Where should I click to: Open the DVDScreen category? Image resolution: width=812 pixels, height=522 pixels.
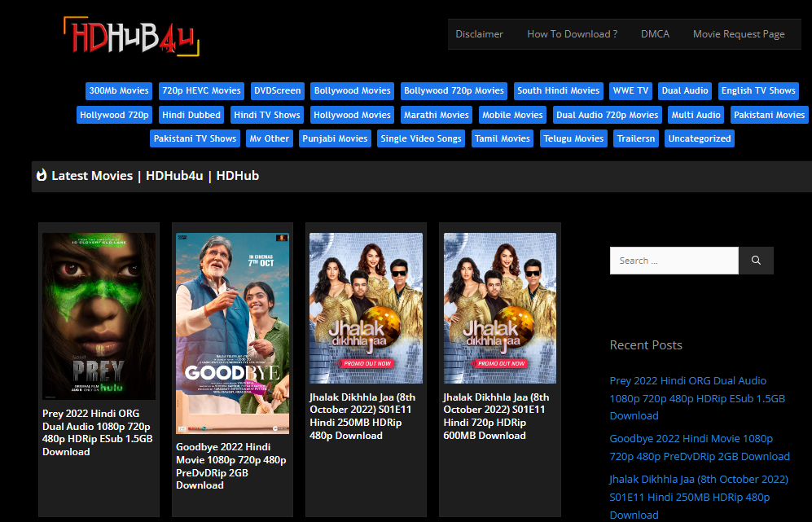pos(278,90)
